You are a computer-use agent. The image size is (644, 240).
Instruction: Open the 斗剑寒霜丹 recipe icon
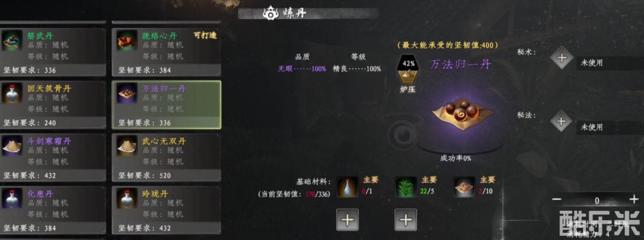pos(12,146)
